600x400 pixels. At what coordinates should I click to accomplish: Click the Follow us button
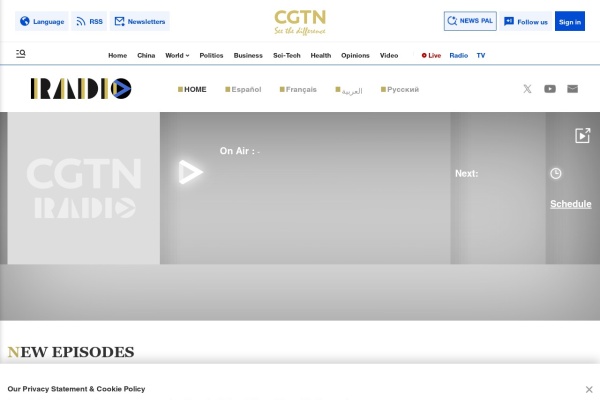pyautogui.click(x=526, y=21)
